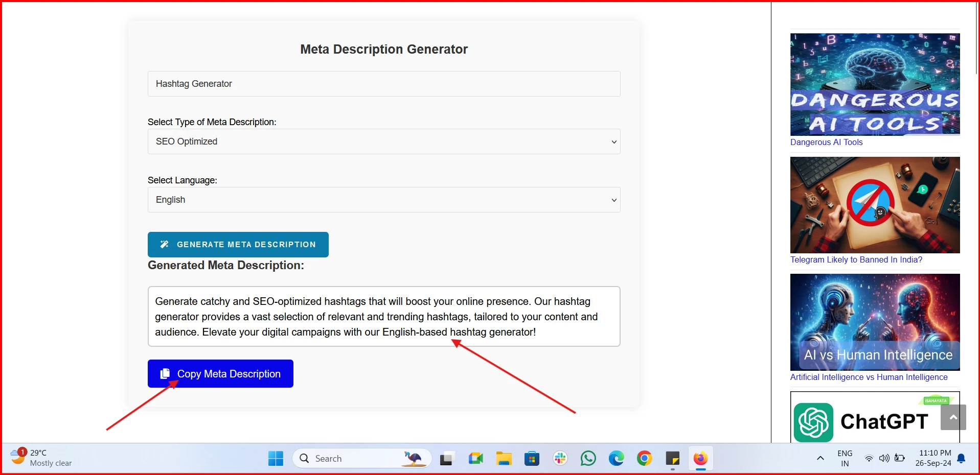Open Google Chrome from the taskbar
This screenshot has width=980, height=475.
coord(644,458)
